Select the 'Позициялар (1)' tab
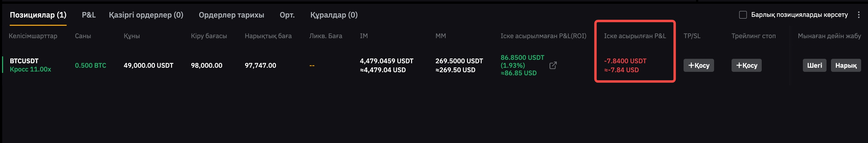This screenshot has width=868, height=143. click(x=38, y=15)
